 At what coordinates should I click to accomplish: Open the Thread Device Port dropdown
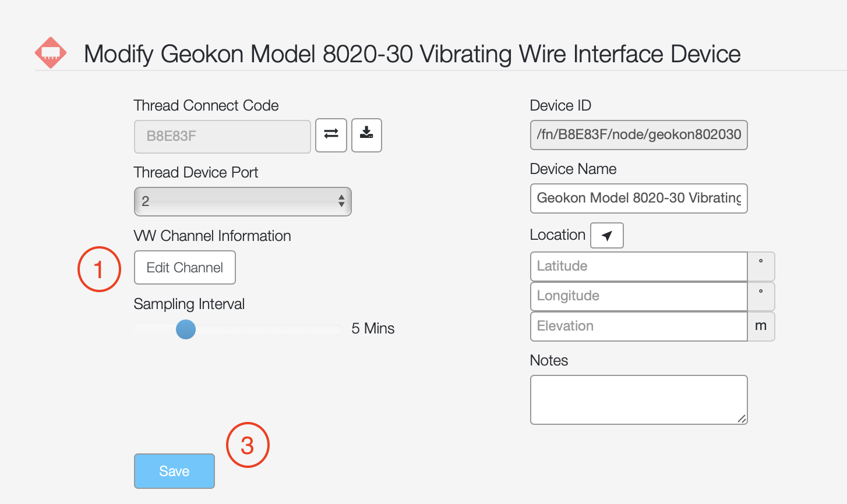coord(243,201)
